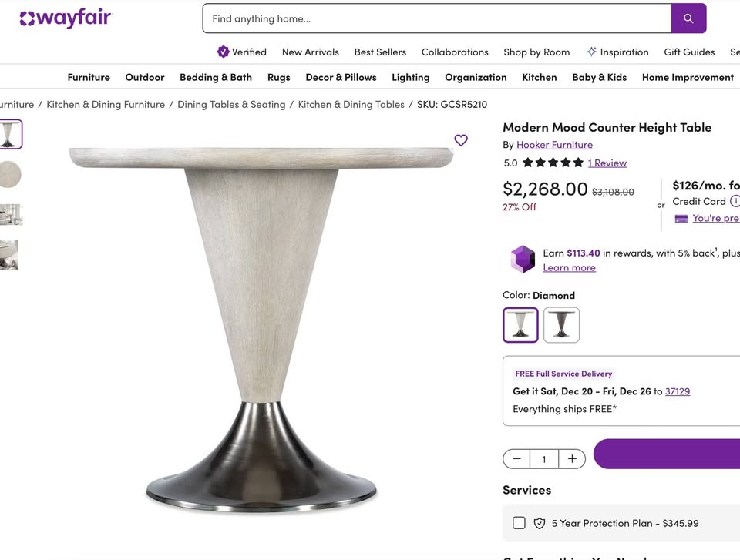Click the purple rewards hexagon icon
This screenshot has width=740, height=560.
[x=523, y=260]
